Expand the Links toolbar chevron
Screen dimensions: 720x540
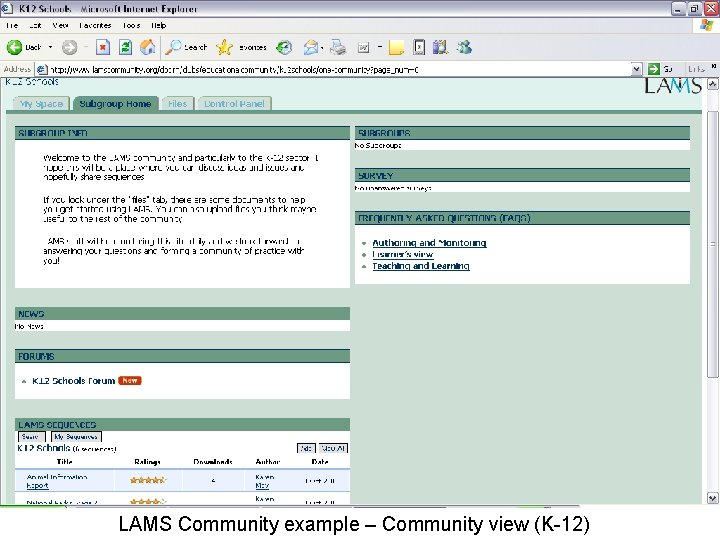(714, 67)
